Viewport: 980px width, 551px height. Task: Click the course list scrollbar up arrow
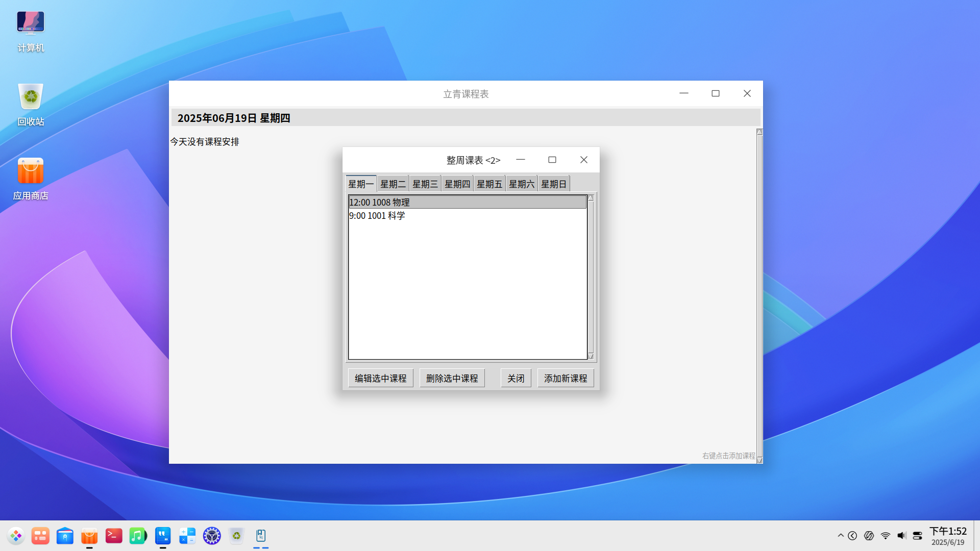(x=591, y=198)
